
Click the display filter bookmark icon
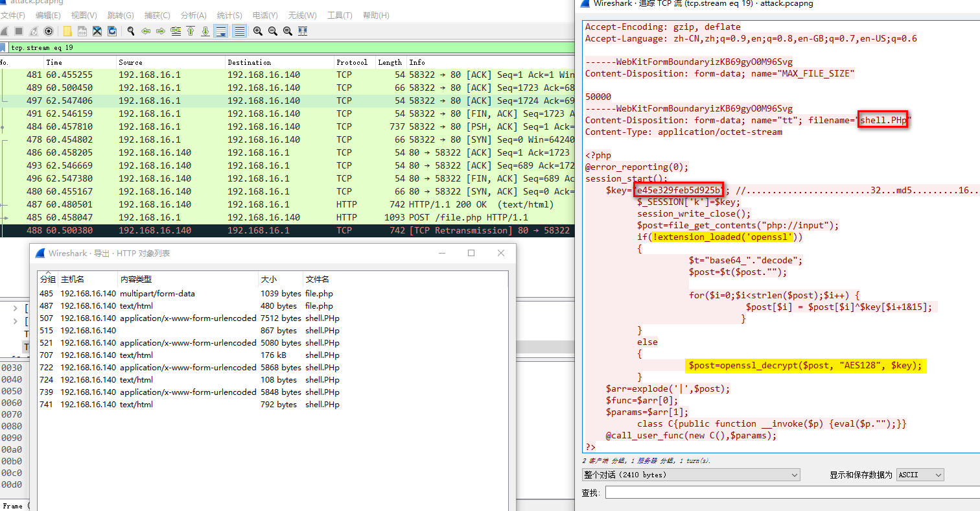pyautogui.click(x=3, y=47)
